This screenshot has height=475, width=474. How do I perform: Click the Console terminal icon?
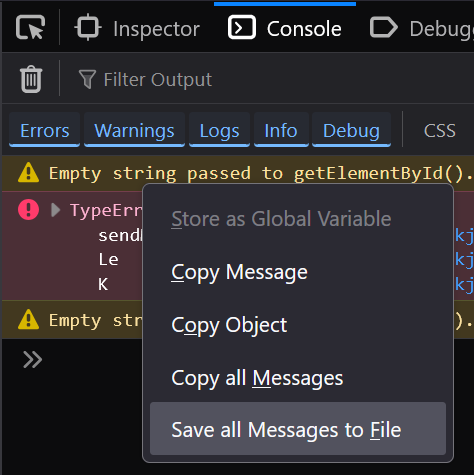tap(242, 27)
